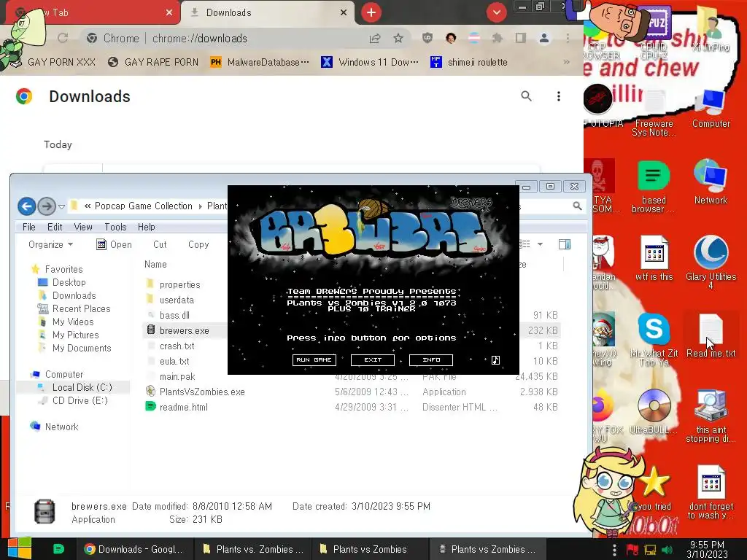Open the File menu in Explorer
This screenshot has width=747, height=560.
pyautogui.click(x=29, y=227)
